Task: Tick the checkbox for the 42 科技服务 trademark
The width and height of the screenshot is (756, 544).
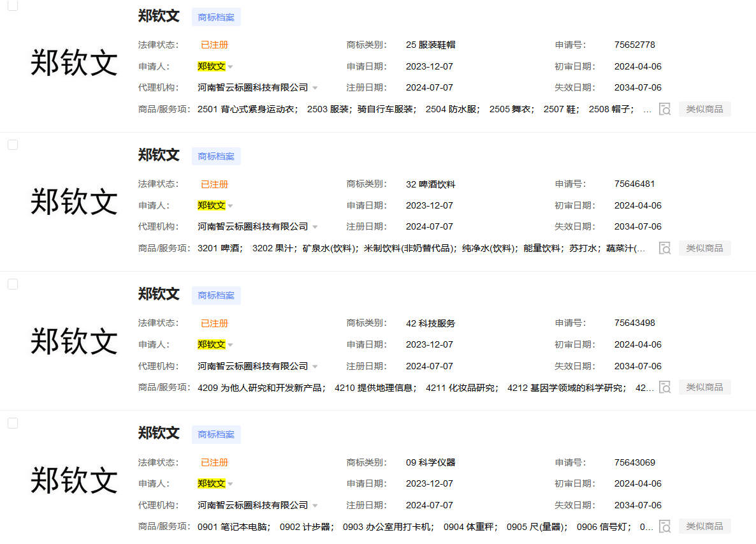Action: [x=13, y=284]
